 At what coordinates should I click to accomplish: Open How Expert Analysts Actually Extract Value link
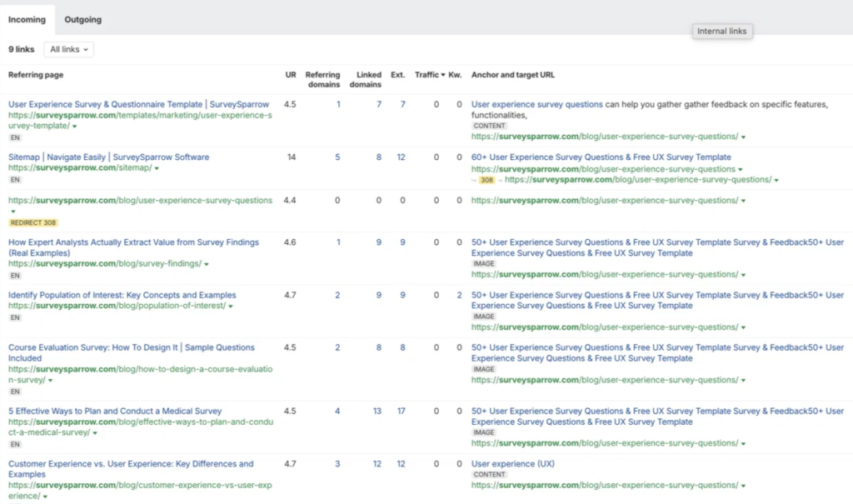(133, 247)
